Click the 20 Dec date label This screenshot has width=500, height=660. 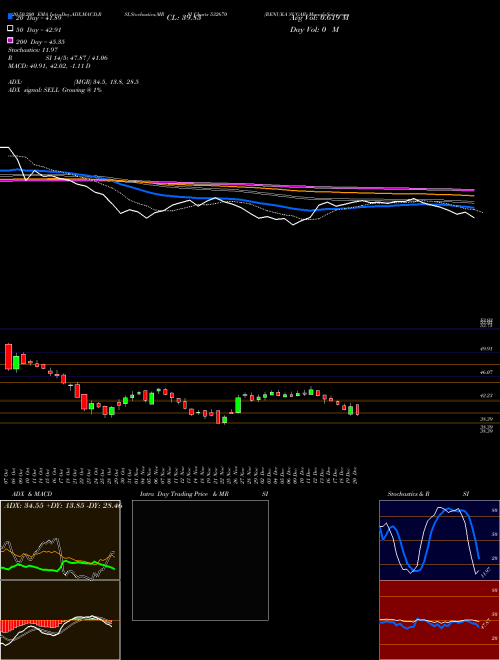pyautogui.click(x=356, y=475)
